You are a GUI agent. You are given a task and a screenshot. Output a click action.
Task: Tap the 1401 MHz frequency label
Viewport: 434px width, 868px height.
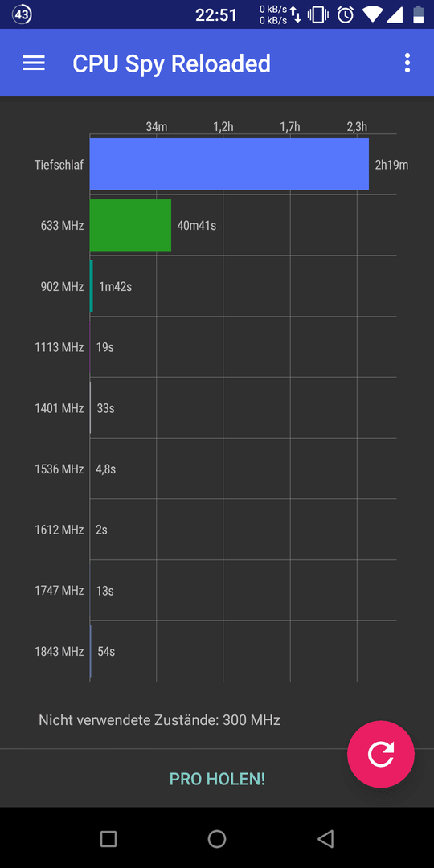[x=59, y=408]
